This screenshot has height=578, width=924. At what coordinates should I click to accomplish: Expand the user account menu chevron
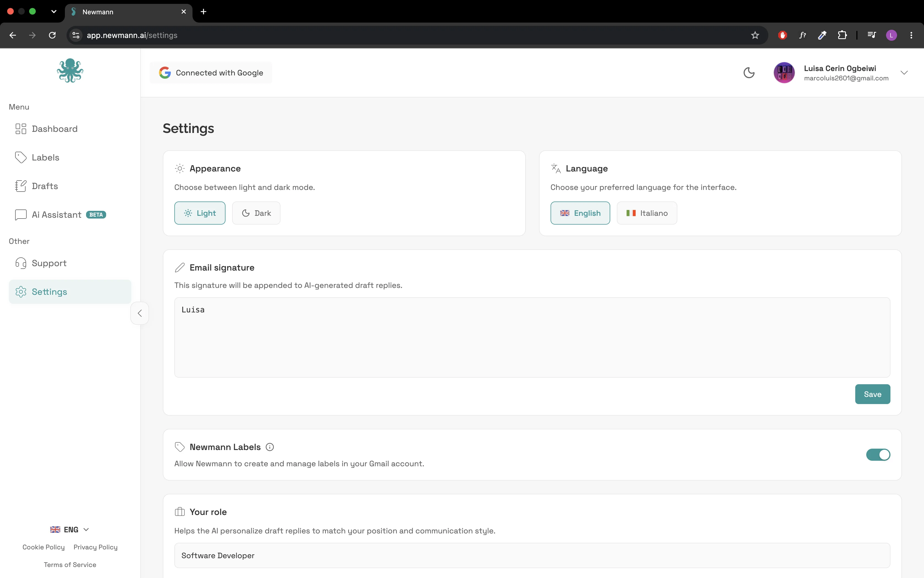[904, 73]
